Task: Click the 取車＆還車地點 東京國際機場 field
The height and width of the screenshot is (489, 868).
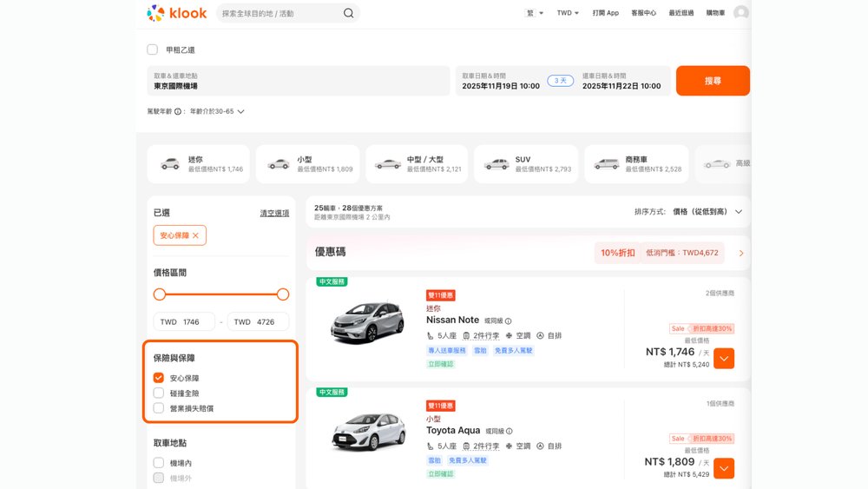Action: point(299,81)
